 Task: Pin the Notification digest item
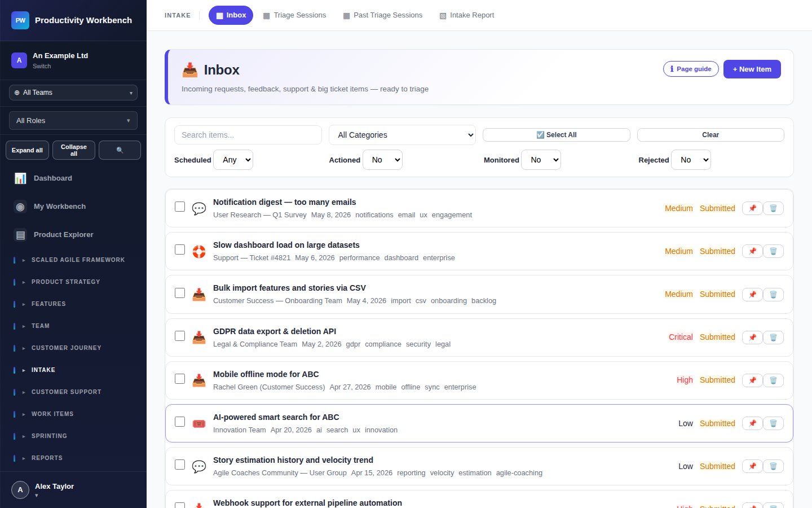[x=752, y=208]
